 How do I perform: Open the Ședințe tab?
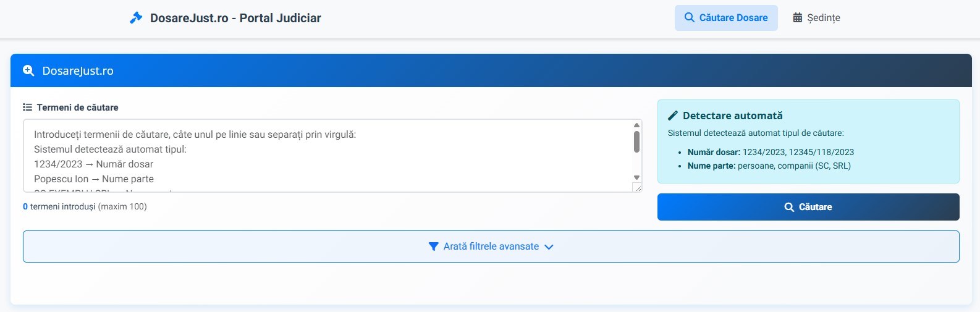coord(816,18)
